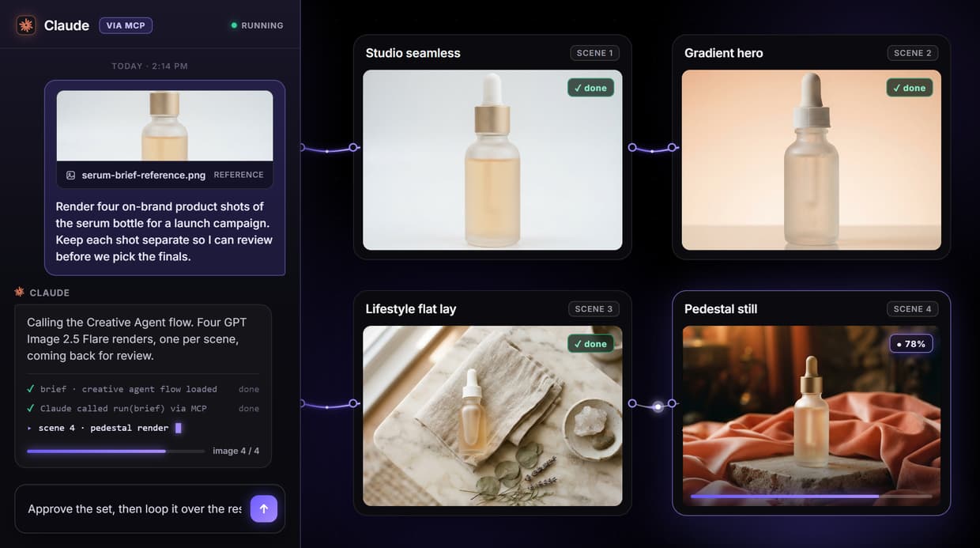Open the Lifestyle flat lay render
The width and height of the screenshot is (980, 548).
[x=492, y=416]
